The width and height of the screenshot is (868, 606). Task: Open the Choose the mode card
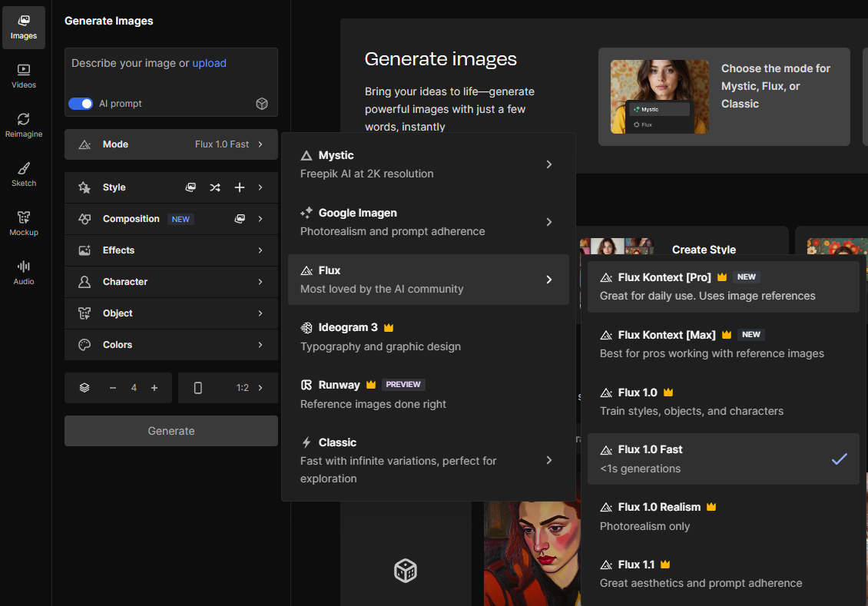tap(724, 97)
